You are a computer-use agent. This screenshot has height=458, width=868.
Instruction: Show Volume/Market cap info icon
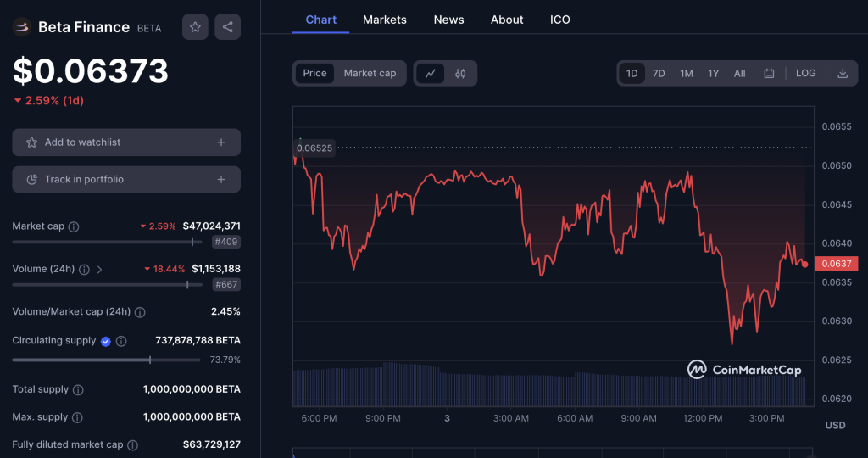[140, 312]
